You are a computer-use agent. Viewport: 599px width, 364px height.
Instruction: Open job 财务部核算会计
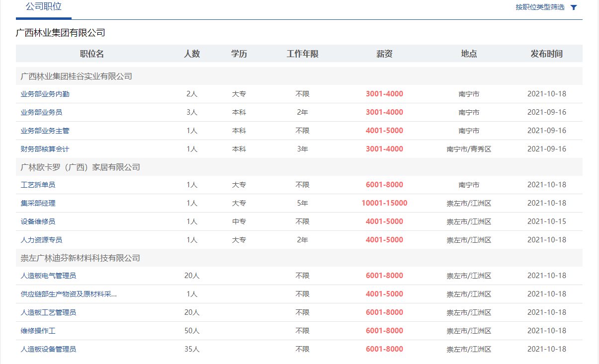(45, 149)
